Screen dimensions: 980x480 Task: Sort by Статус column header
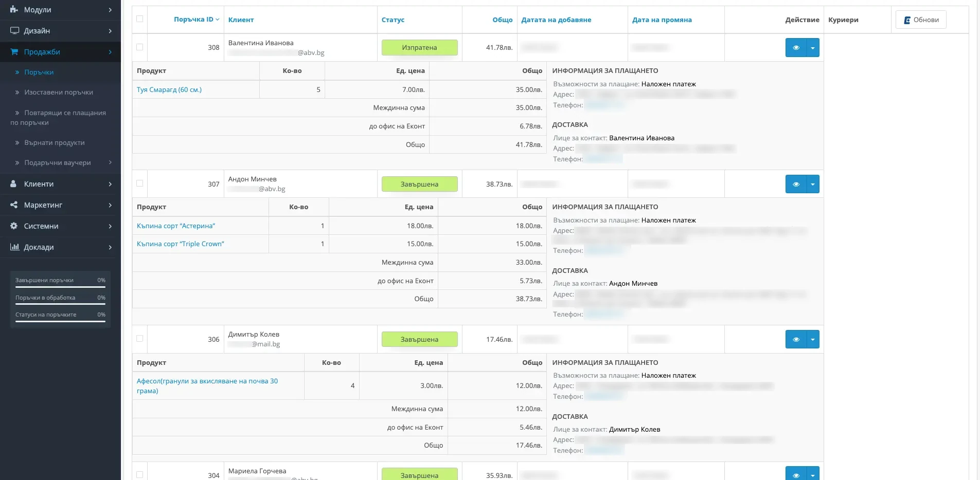393,20
